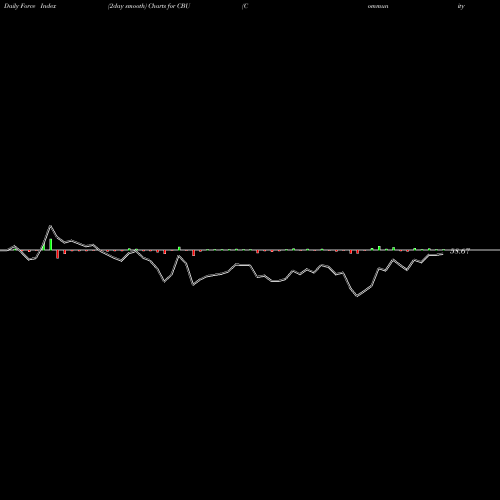Image resolution: width=500 pixels, height=500 pixels.
Task: Click the "Daily Force Index" chart title
Action: (30, 6)
